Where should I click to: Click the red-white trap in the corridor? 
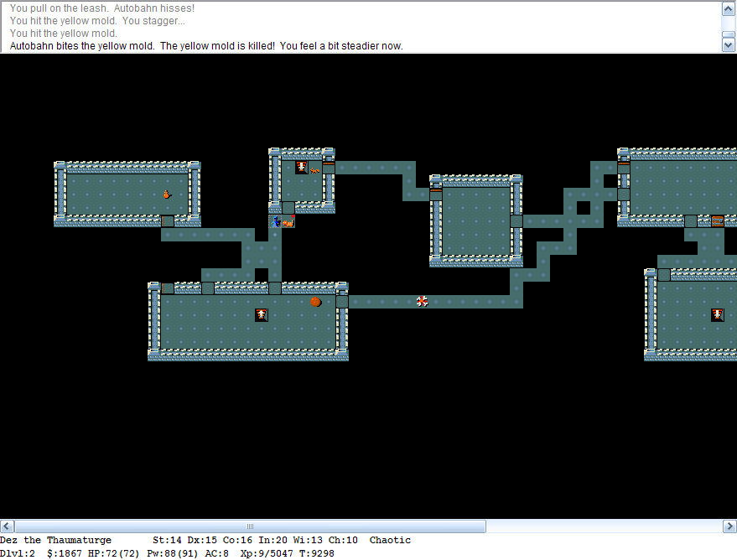[422, 301]
